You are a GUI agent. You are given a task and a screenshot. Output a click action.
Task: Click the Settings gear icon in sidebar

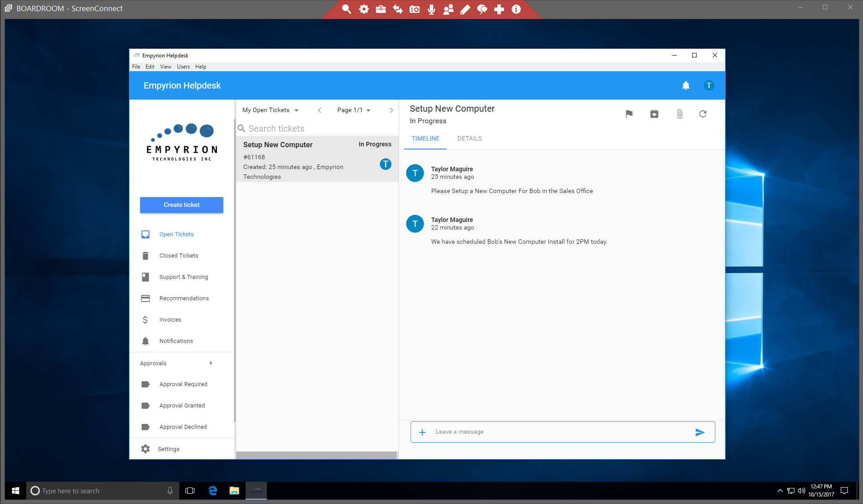tap(145, 449)
